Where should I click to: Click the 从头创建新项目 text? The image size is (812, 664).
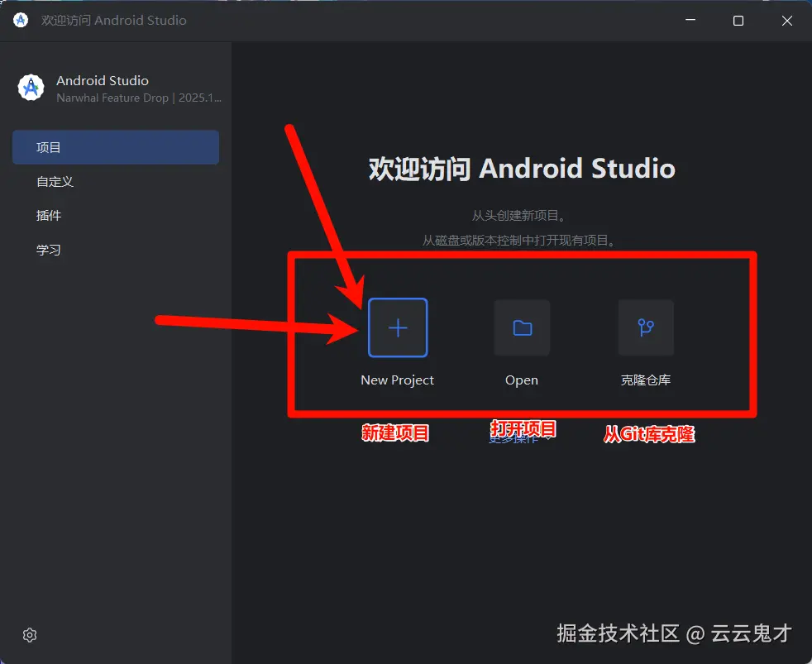tap(518, 216)
